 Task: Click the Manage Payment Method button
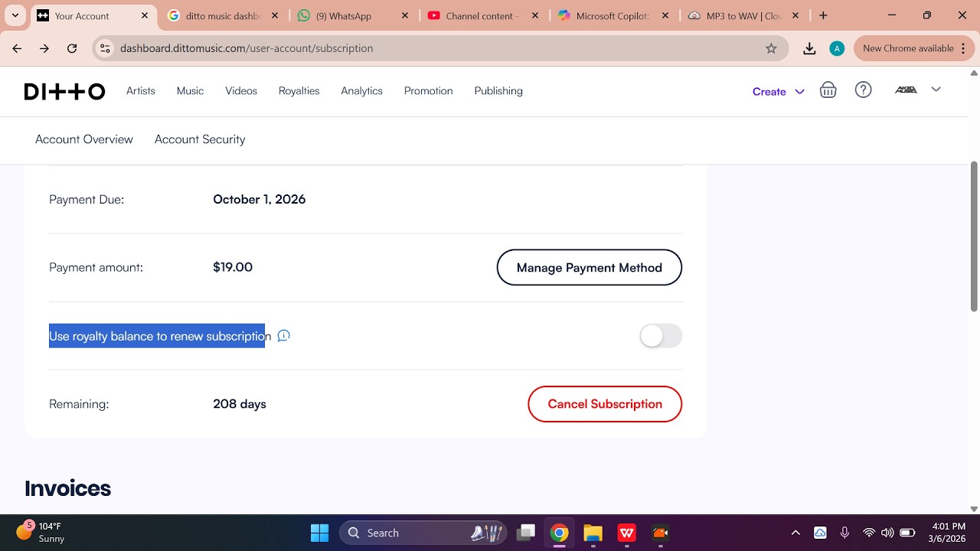coord(590,267)
